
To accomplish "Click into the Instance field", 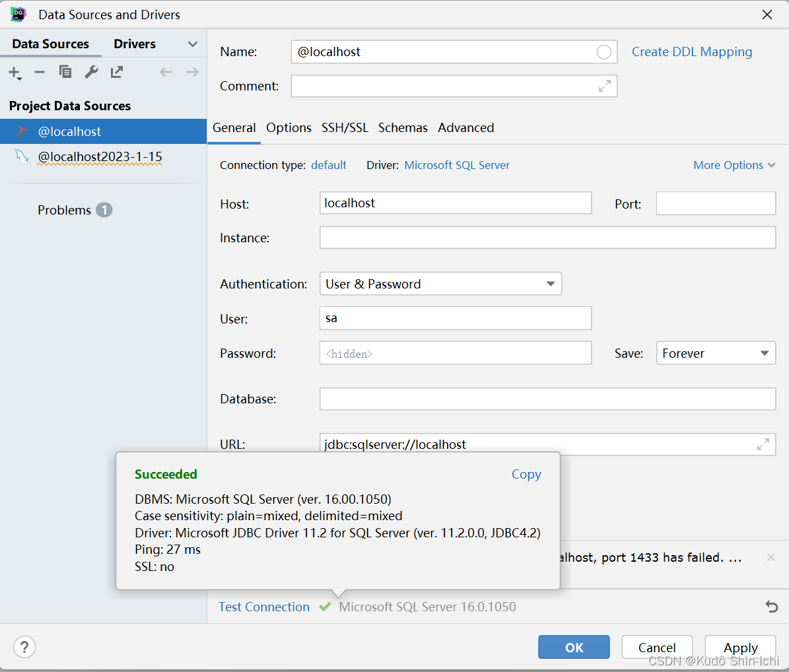I will tap(547, 238).
